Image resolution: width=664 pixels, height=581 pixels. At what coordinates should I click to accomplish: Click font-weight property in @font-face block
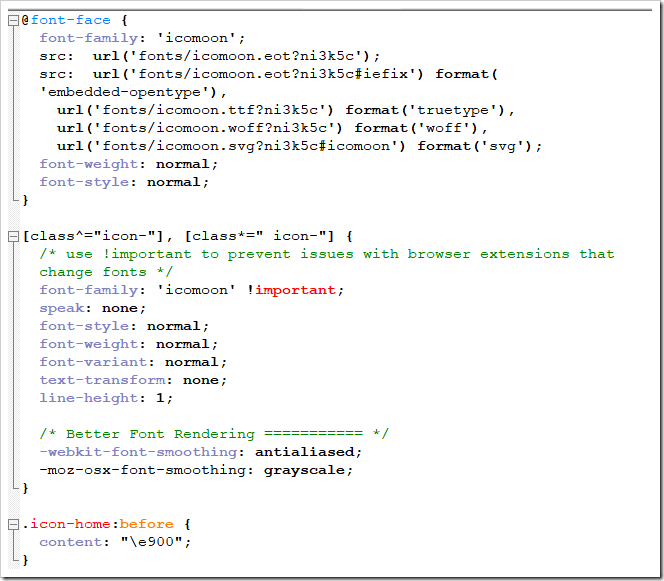[89, 164]
